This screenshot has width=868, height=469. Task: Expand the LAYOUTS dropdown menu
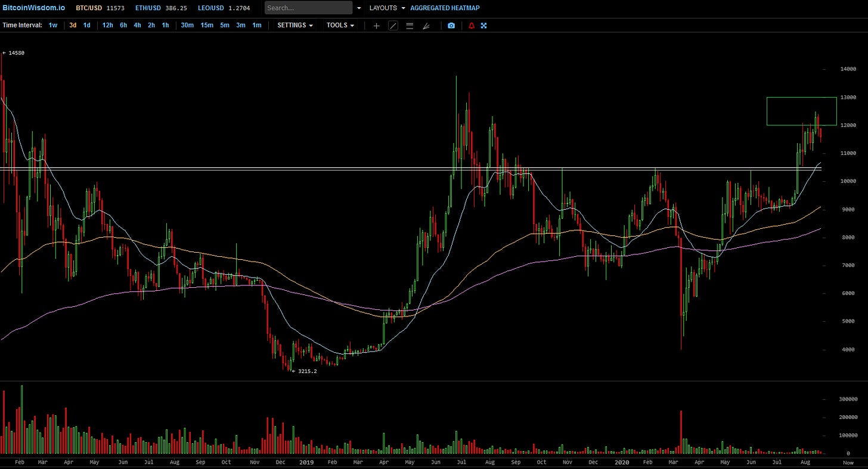click(x=387, y=8)
